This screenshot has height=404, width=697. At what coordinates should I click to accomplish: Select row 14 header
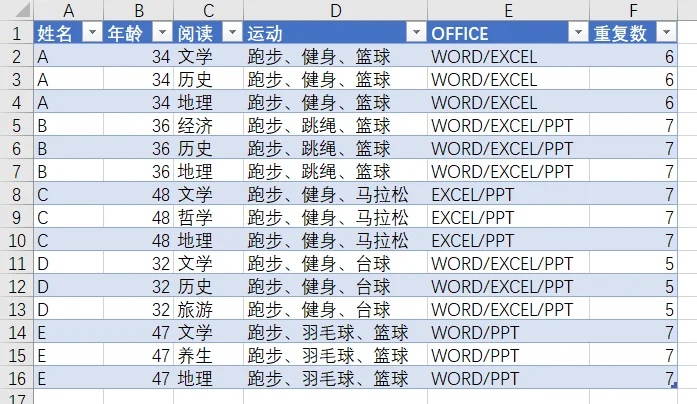[x=16, y=332]
